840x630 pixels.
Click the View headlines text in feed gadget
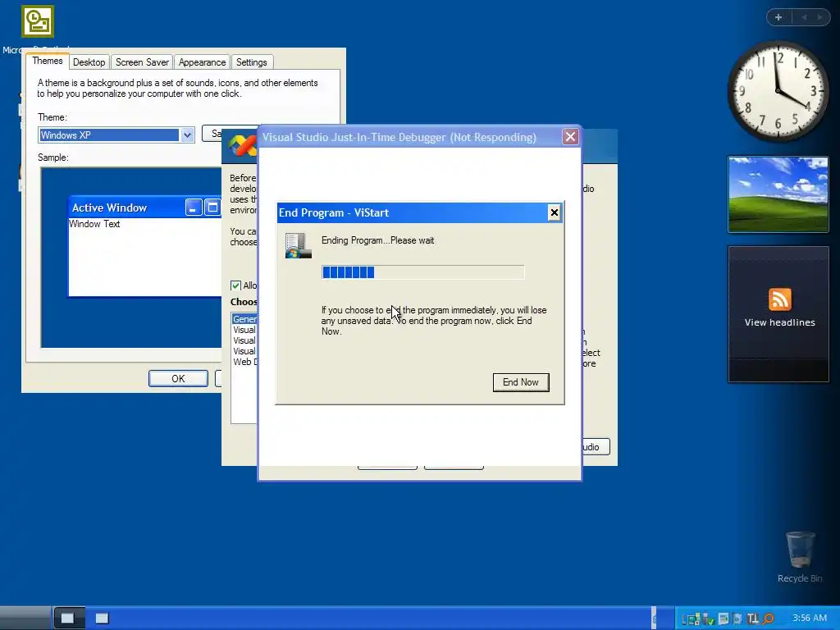pos(779,322)
